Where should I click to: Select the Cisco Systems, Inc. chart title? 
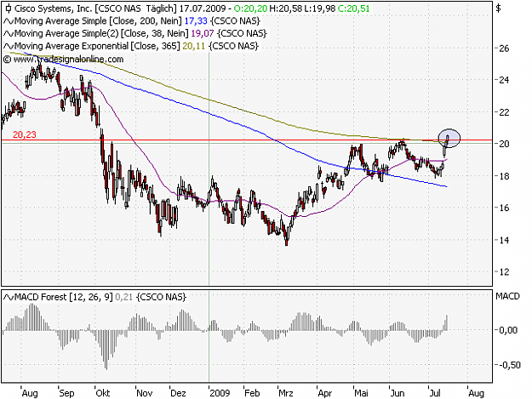tap(54, 9)
